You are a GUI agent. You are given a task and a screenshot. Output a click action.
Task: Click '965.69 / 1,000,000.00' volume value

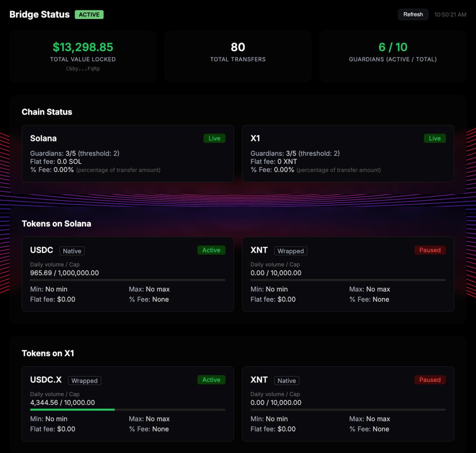click(65, 273)
